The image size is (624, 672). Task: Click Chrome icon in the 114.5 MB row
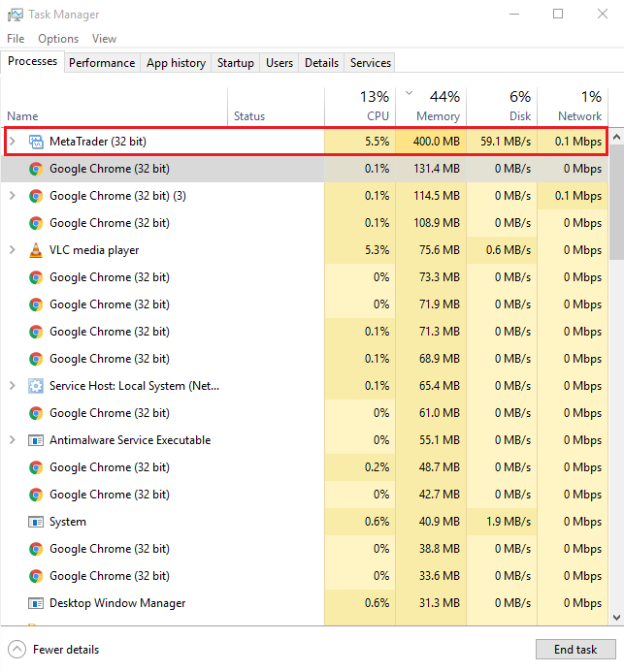(36, 196)
